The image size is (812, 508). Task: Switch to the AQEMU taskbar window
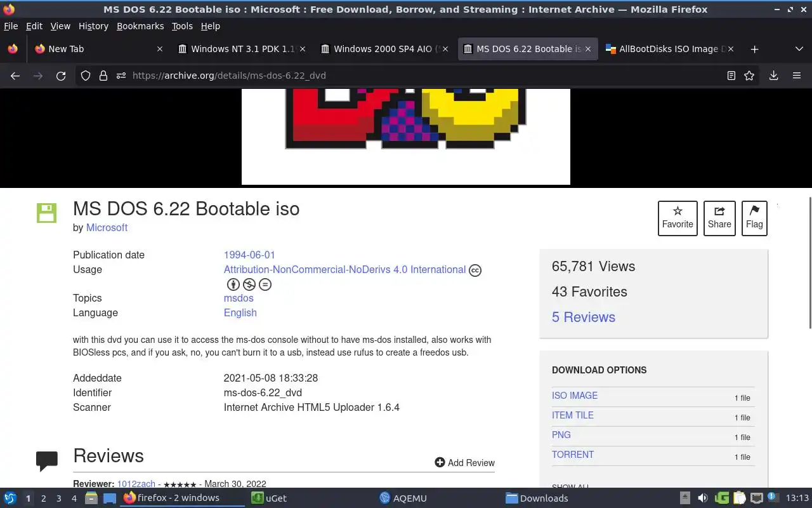click(x=438, y=498)
